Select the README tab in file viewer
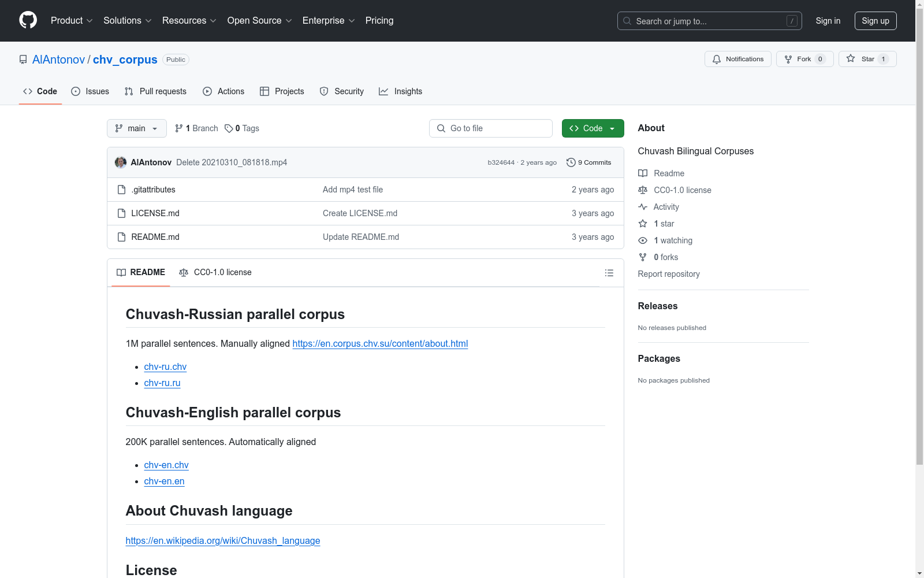This screenshot has width=924, height=578. coord(141,272)
